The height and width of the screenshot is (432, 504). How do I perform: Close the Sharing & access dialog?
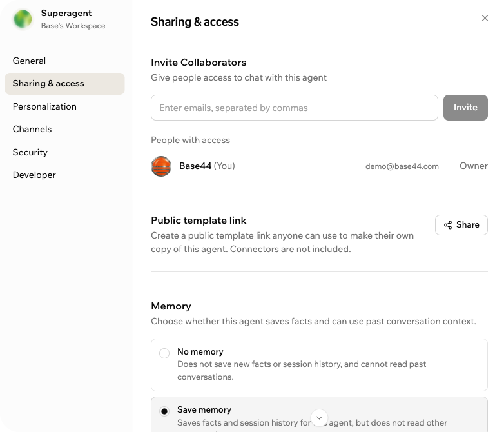click(x=485, y=18)
